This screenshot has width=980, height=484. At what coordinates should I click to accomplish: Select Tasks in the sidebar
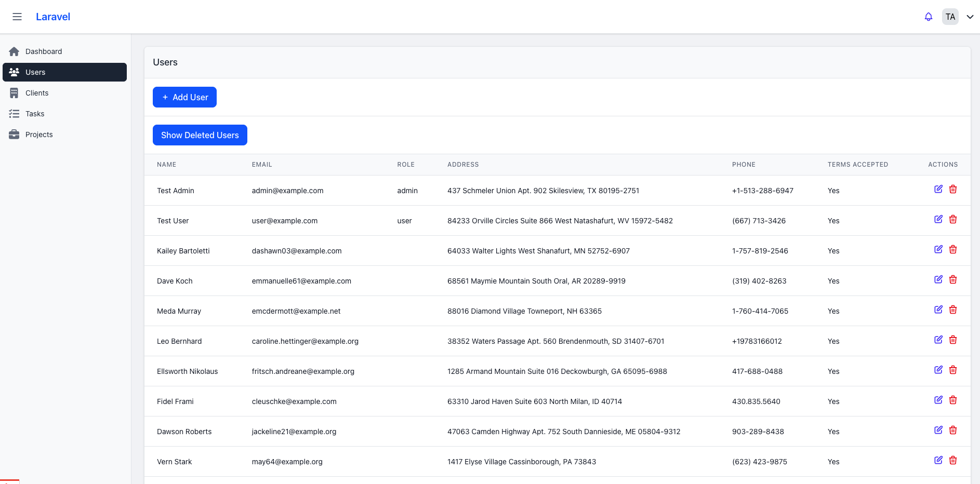point(35,114)
